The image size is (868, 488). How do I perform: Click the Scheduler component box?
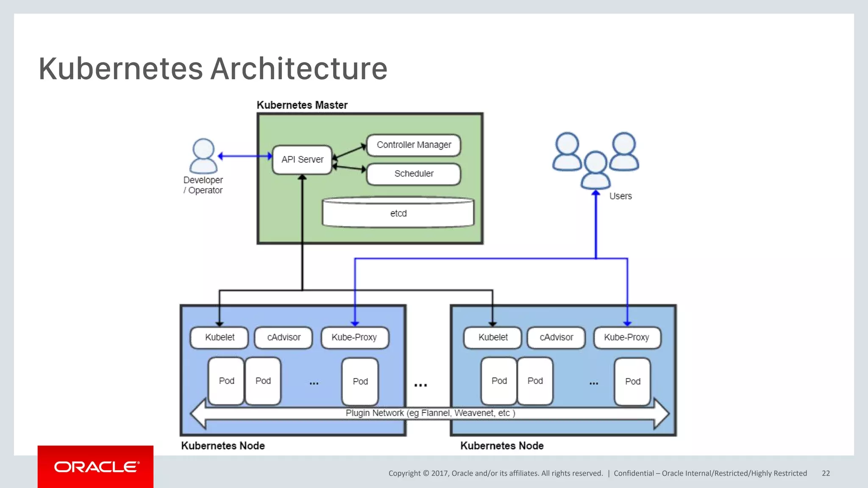click(414, 174)
